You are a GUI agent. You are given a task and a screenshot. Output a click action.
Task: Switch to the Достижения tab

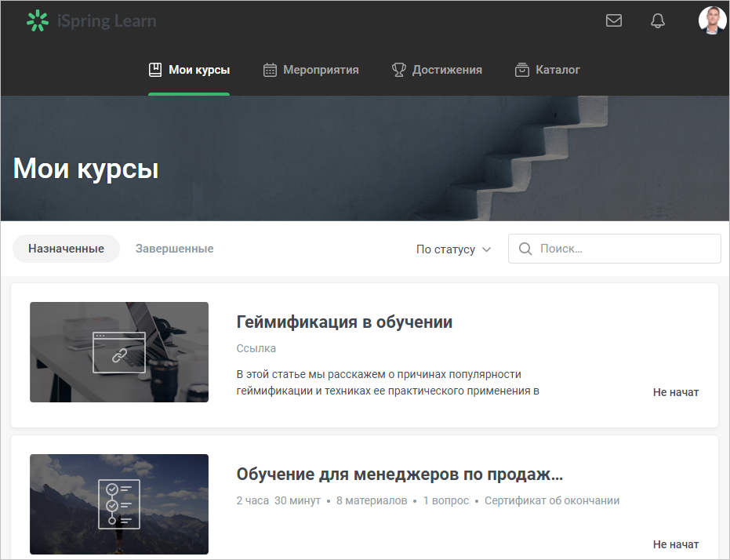click(x=437, y=70)
